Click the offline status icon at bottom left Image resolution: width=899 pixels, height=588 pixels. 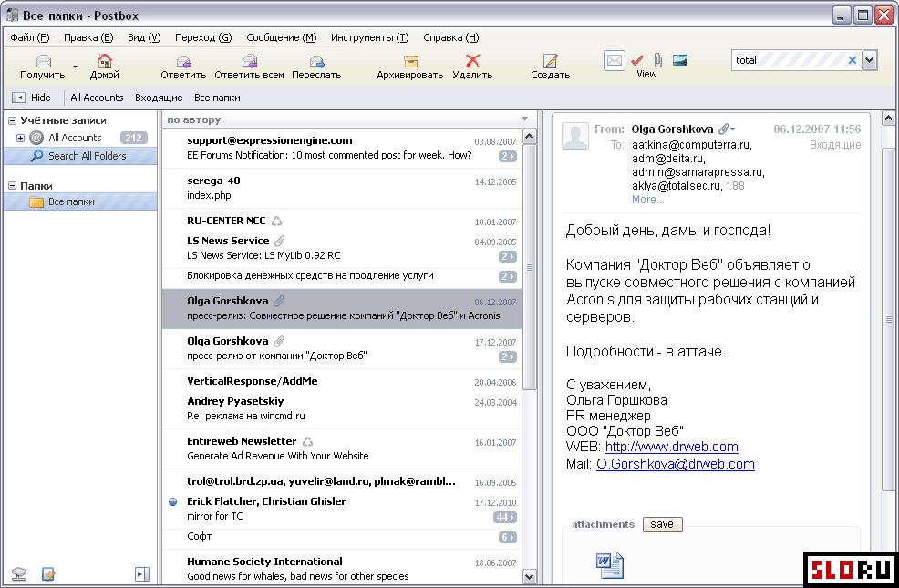[x=19, y=573]
